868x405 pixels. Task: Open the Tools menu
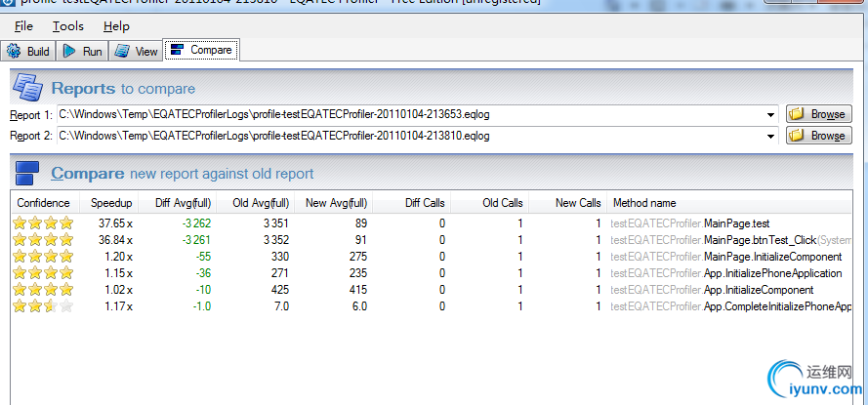coord(68,26)
